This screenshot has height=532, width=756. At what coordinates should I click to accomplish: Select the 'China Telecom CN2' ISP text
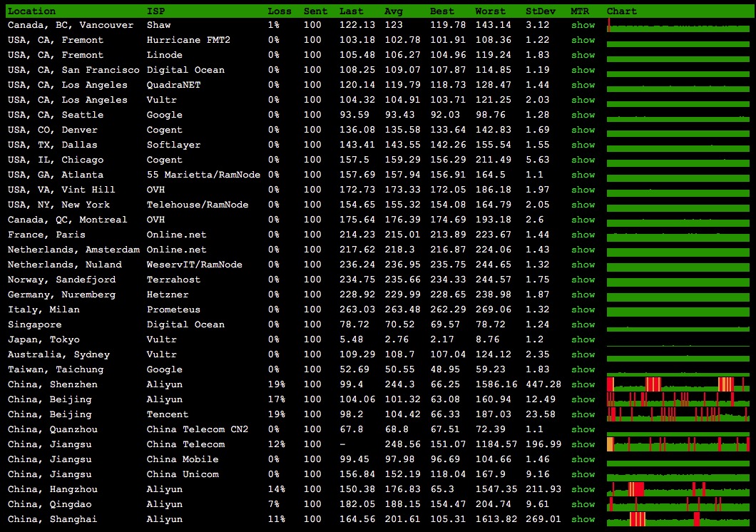coord(198,429)
